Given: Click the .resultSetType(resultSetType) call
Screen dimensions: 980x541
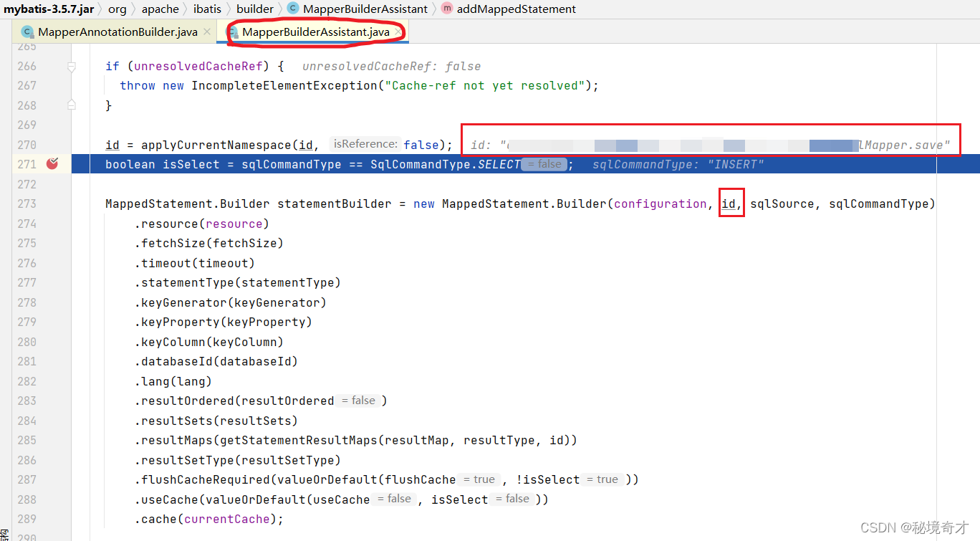Looking at the screenshot, I should [x=237, y=460].
